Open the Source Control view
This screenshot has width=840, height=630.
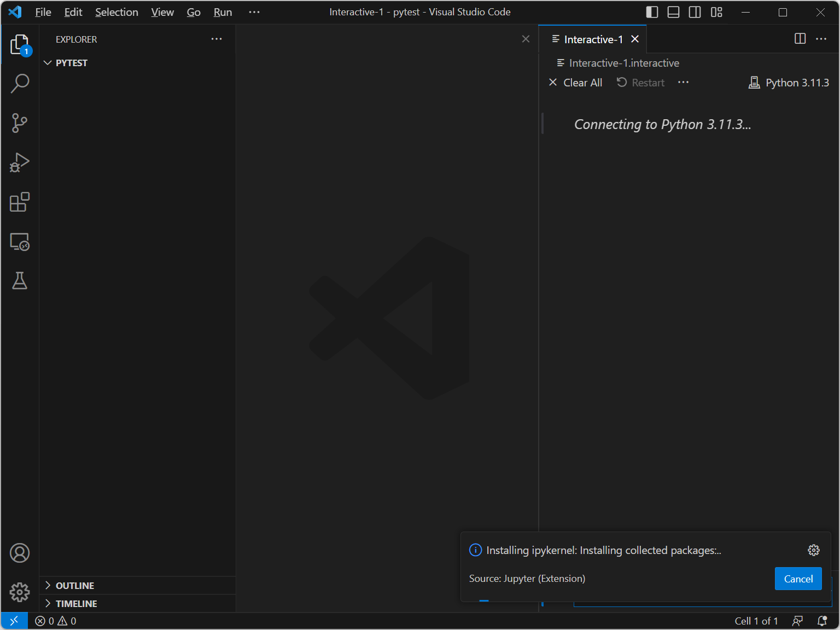point(20,123)
